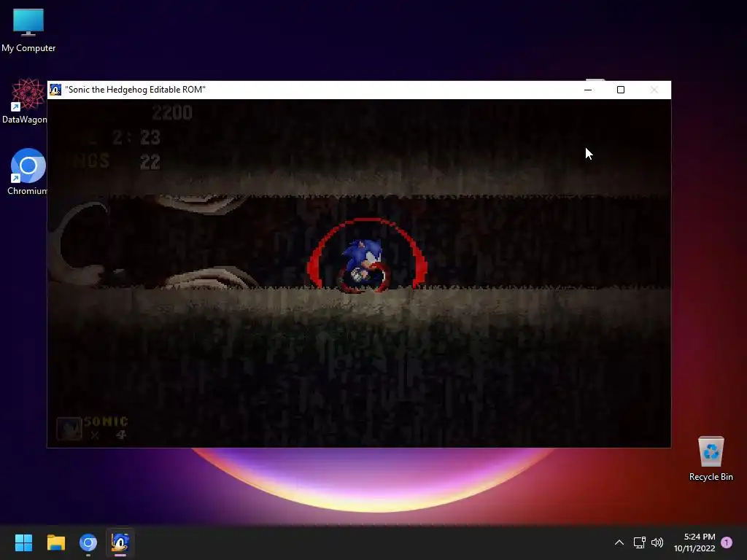This screenshot has width=747, height=560.
Task: Click the score value 2200
Action: coord(172,113)
